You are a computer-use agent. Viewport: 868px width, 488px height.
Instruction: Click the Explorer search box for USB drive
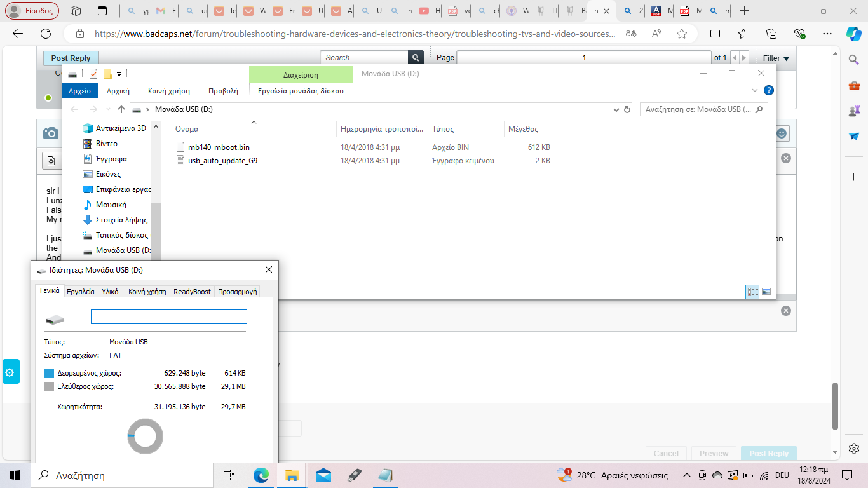(704, 109)
